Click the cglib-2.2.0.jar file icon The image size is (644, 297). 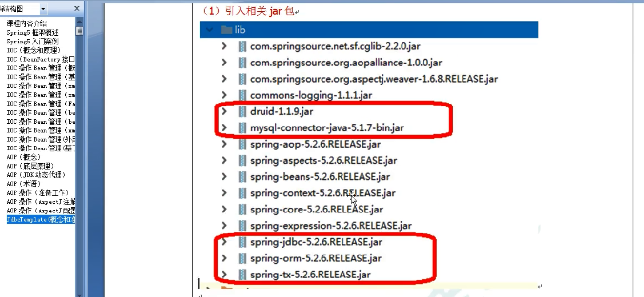point(242,46)
